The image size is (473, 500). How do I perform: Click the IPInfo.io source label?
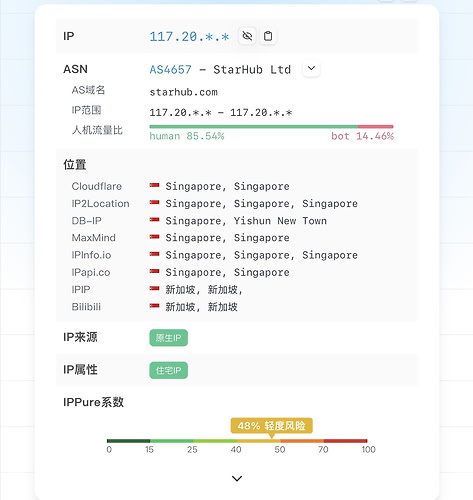(91, 255)
